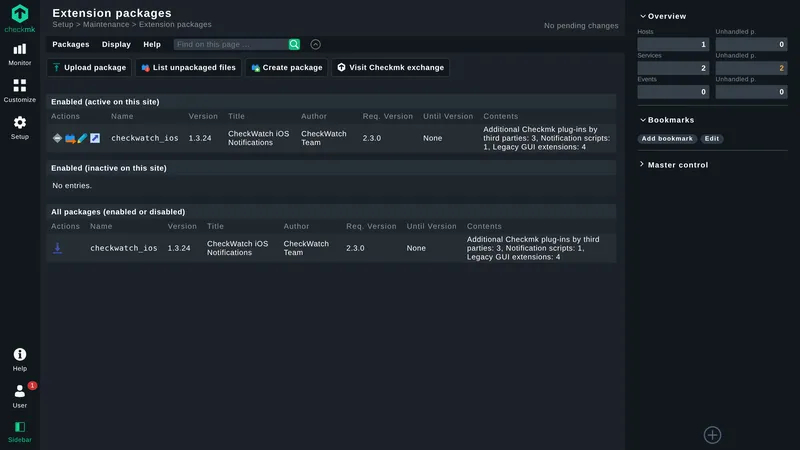800x450 pixels.
Task: Open the User menu
Action: tap(19, 396)
